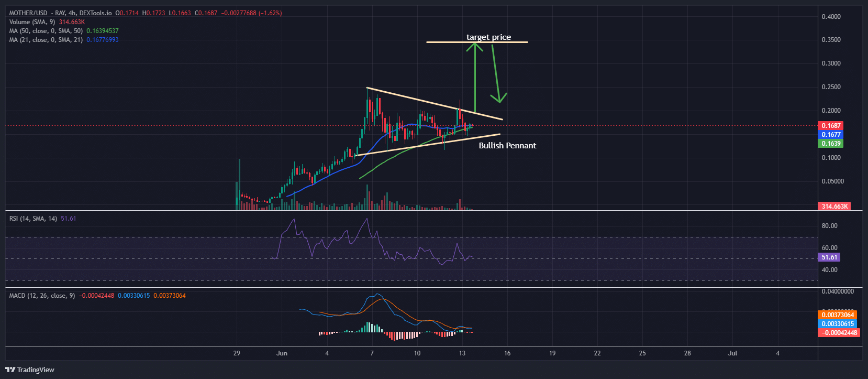Click the 'Bullish Pennant' annotation text

[507, 146]
